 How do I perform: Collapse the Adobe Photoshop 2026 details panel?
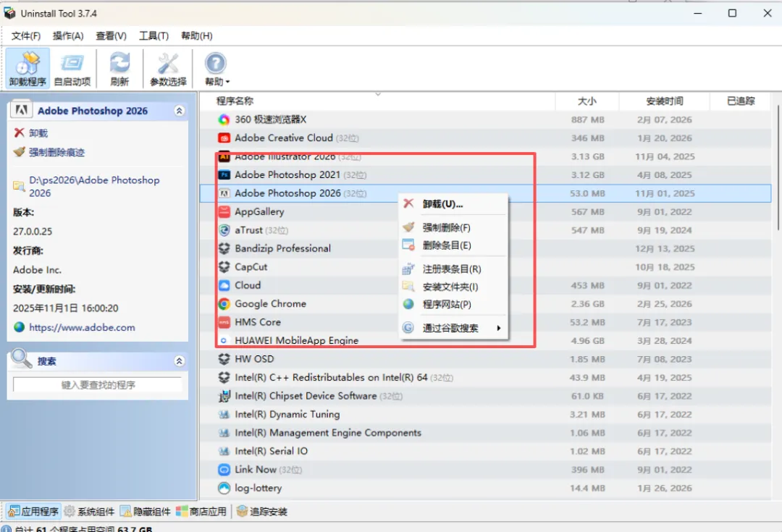[179, 111]
